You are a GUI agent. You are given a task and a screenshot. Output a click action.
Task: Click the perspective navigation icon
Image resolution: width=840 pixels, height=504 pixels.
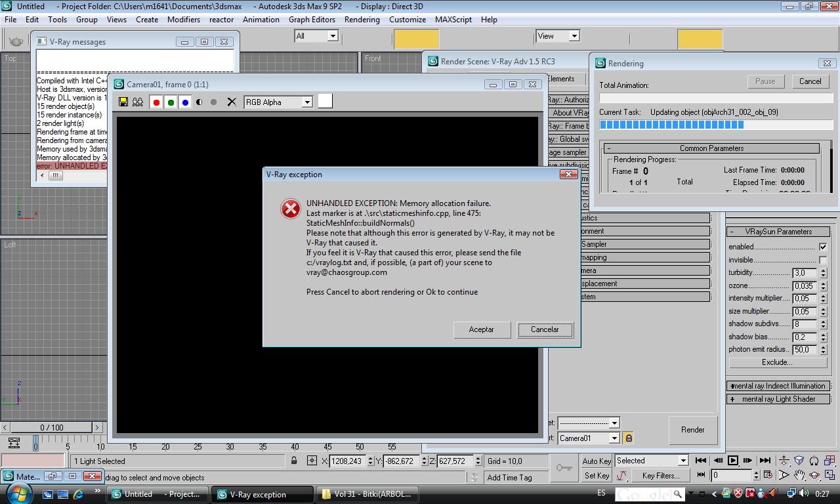pos(799,461)
